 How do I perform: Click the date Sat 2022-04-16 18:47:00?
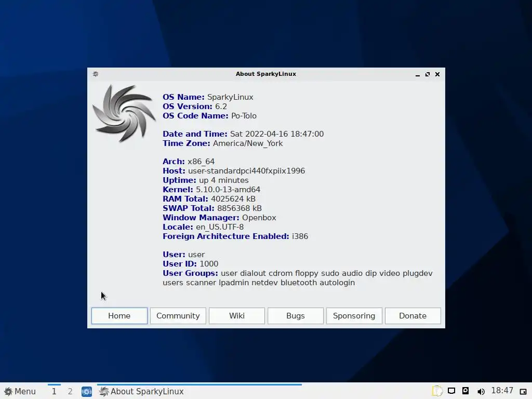tap(277, 134)
